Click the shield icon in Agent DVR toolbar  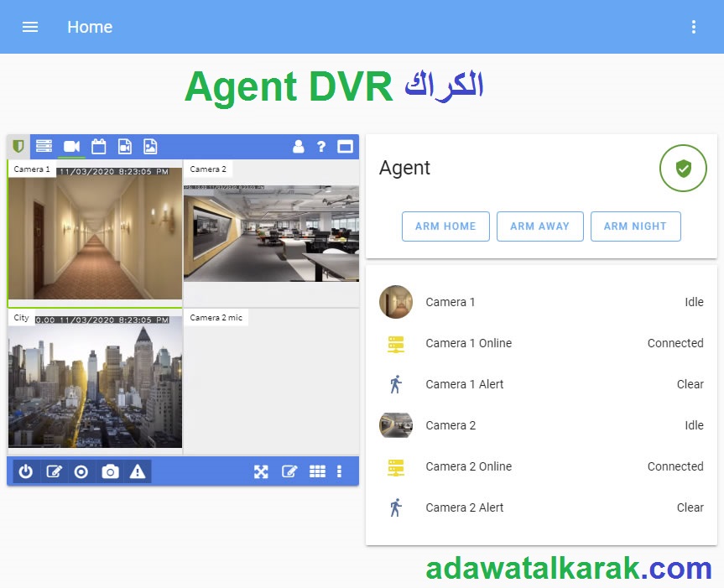pos(18,146)
